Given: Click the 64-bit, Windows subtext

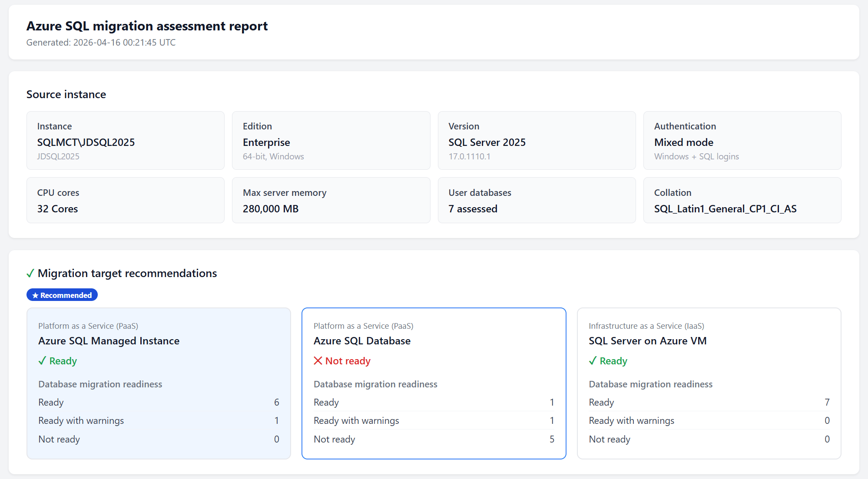Looking at the screenshot, I should point(273,156).
